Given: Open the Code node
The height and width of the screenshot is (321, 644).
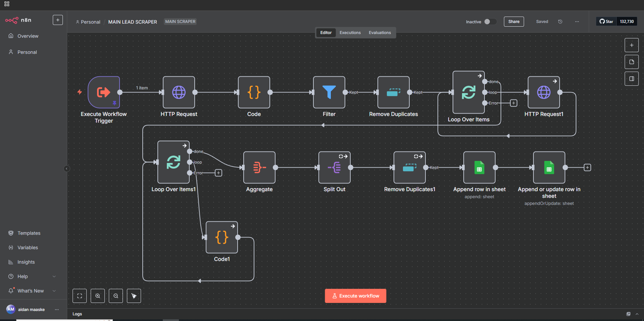Looking at the screenshot, I should 254,92.
